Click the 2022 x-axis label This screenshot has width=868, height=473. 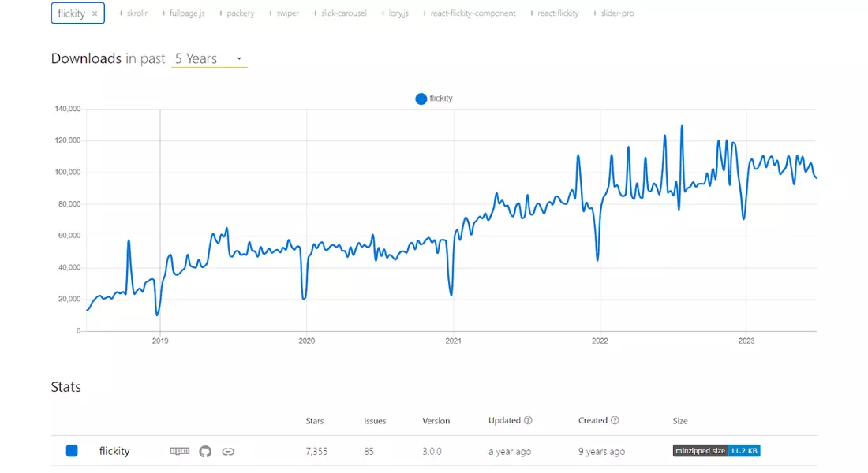600,341
